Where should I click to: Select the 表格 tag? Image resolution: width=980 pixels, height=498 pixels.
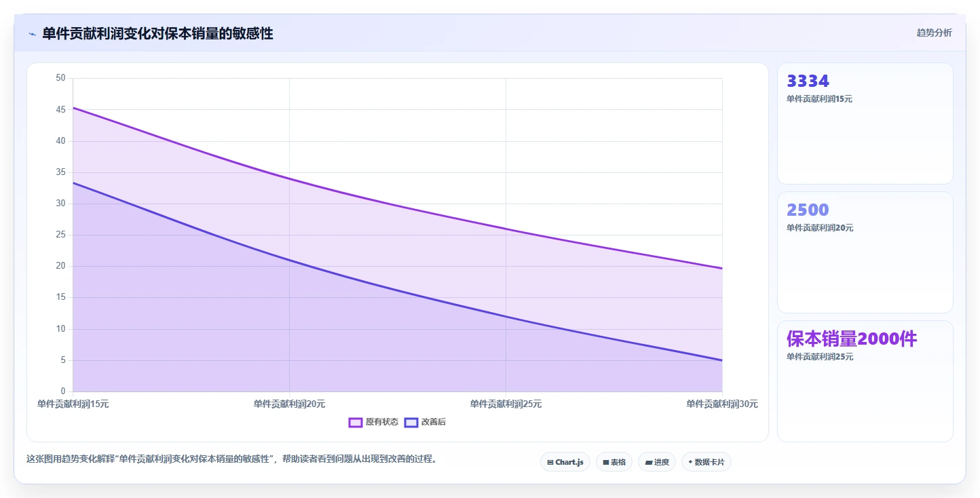click(614, 462)
